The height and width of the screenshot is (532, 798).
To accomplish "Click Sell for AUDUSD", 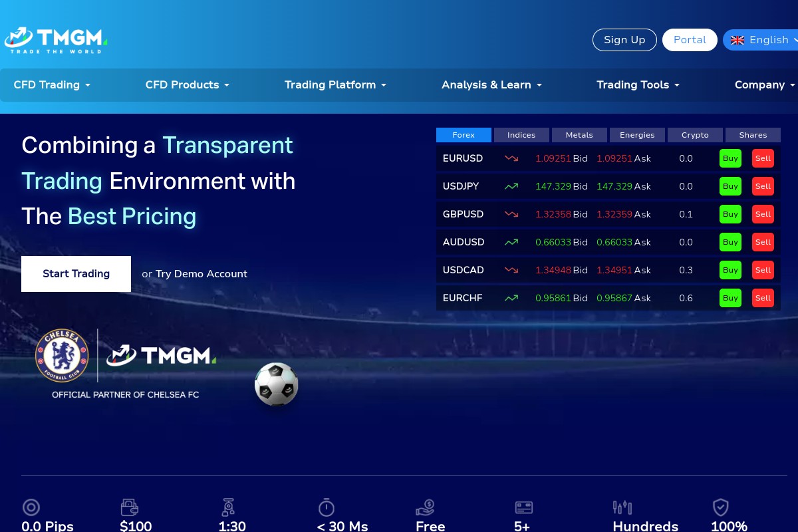I will pyautogui.click(x=763, y=242).
